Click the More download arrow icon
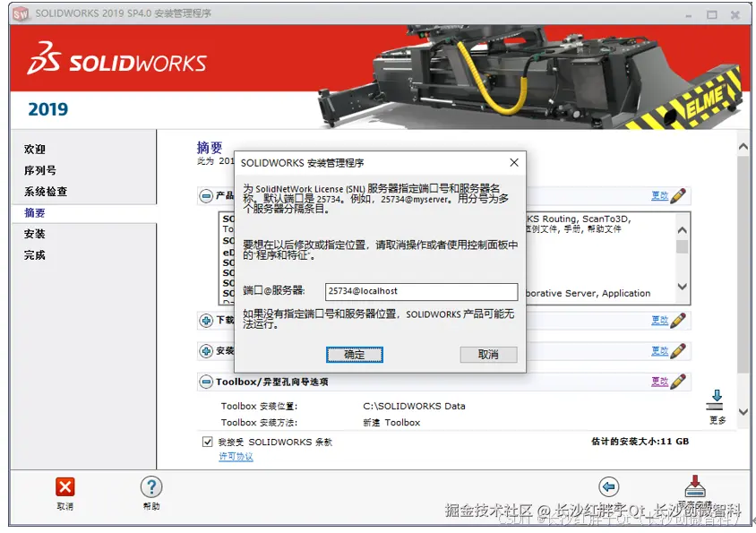Viewport: 756px width, 533px height. (x=717, y=400)
